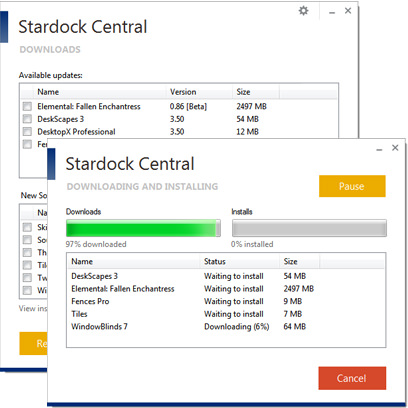This screenshot has height=408, width=408.
Task: Check the Elemental: Fallen Enchantress update checkbox
Action: coord(27,106)
